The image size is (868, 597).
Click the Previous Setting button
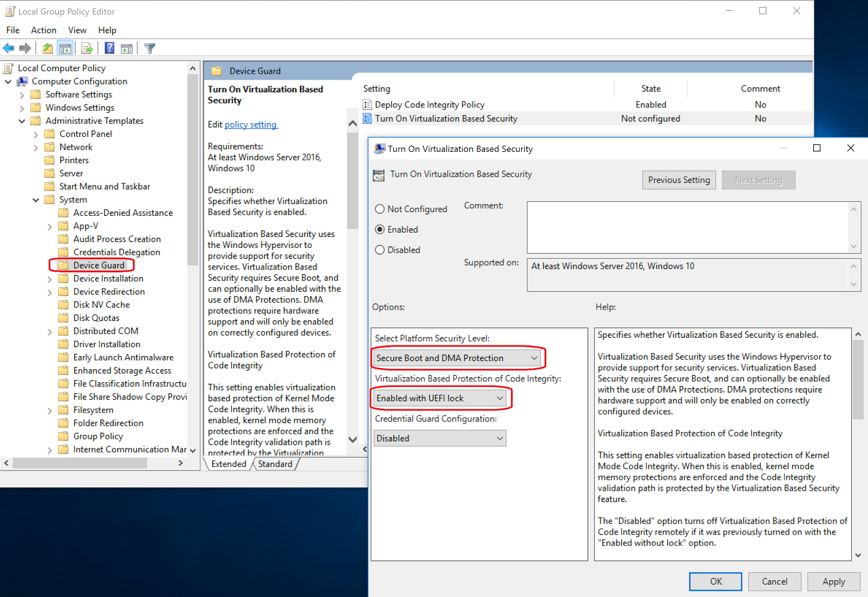point(679,180)
